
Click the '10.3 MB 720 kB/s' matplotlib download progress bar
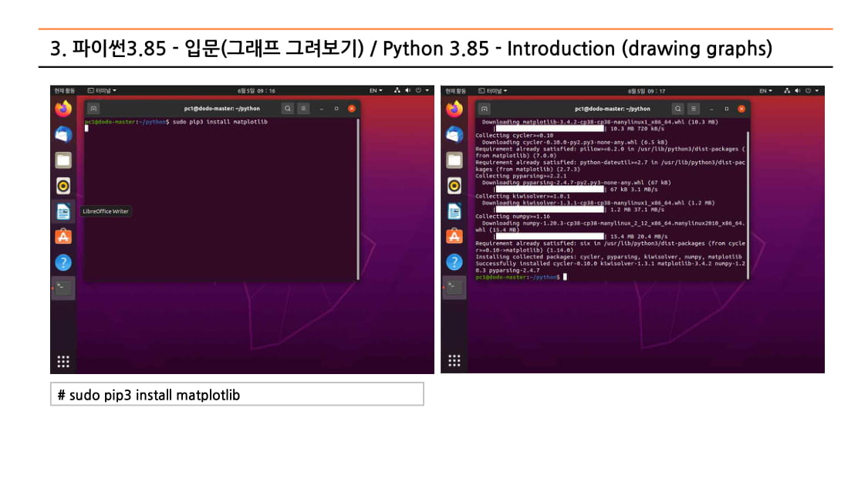(549, 128)
